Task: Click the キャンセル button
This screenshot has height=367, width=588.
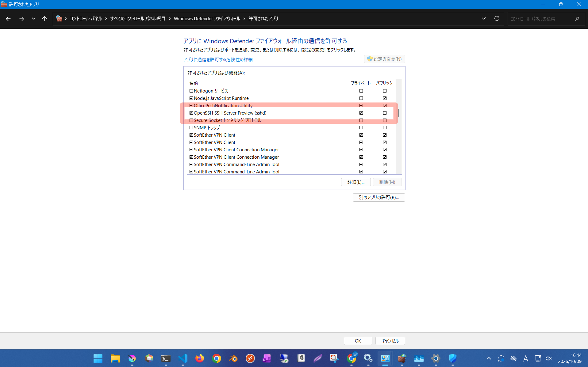Action: tap(390, 341)
